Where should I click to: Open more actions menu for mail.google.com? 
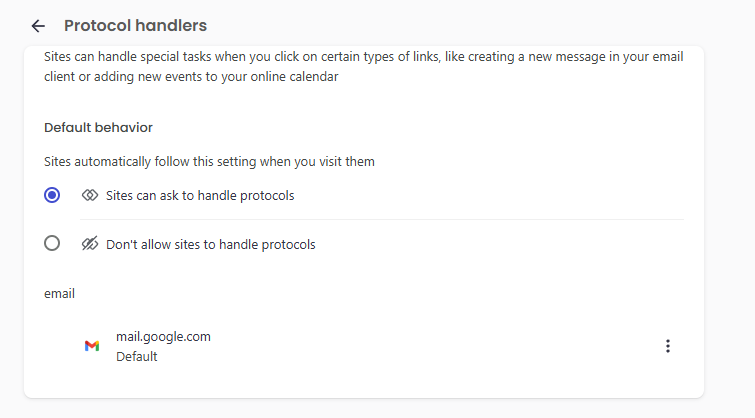668,346
